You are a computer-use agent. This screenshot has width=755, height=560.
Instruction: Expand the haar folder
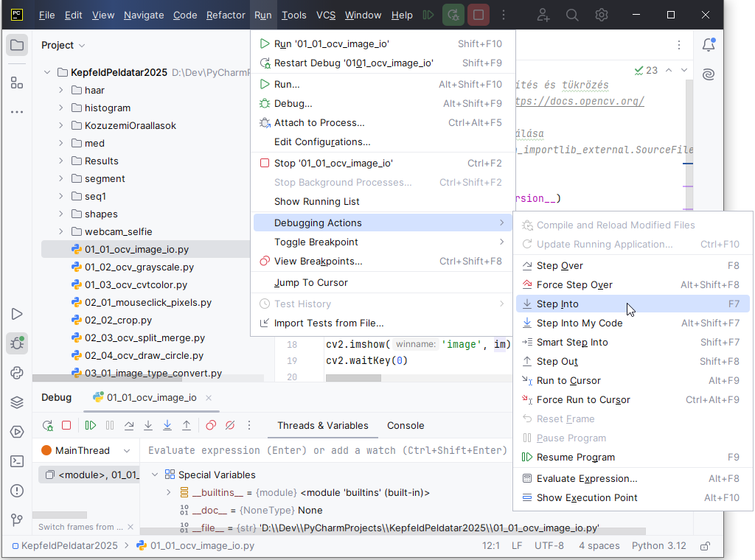coord(60,90)
